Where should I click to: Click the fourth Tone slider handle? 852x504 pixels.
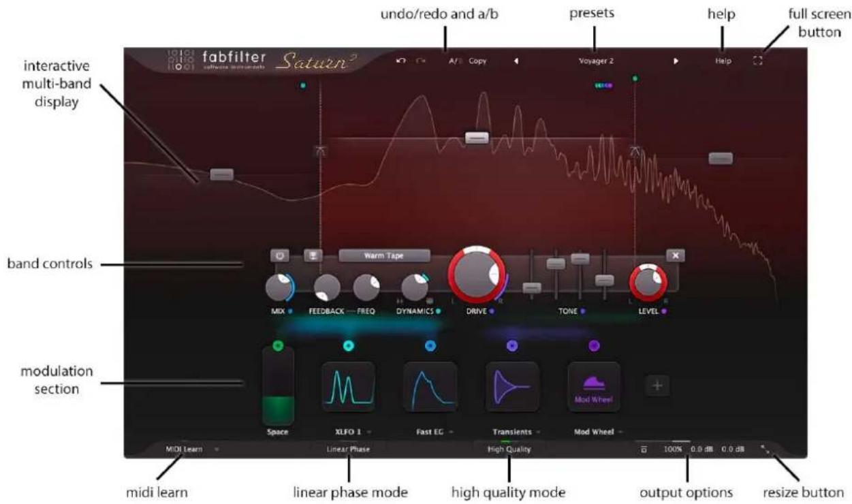pos(604,280)
